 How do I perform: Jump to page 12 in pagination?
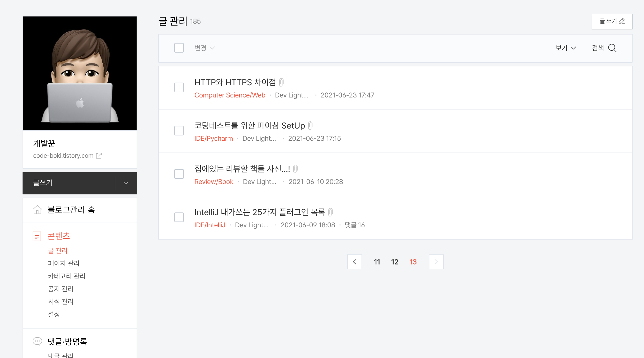395,262
